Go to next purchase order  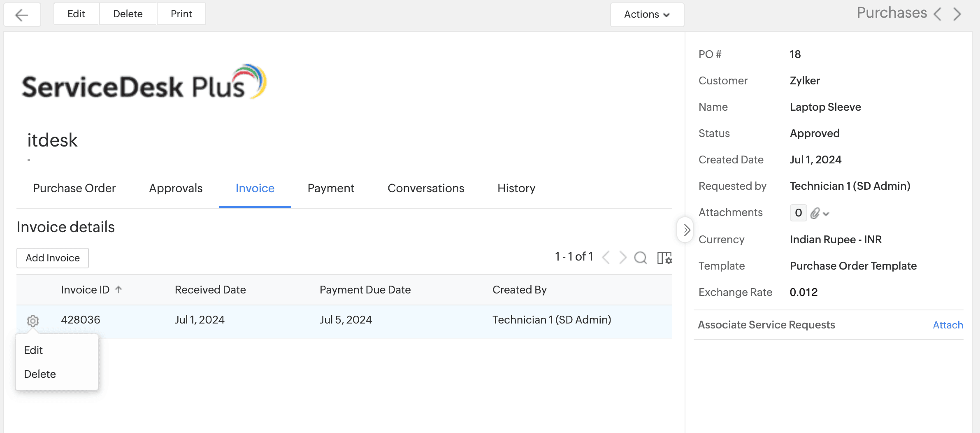click(x=957, y=14)
